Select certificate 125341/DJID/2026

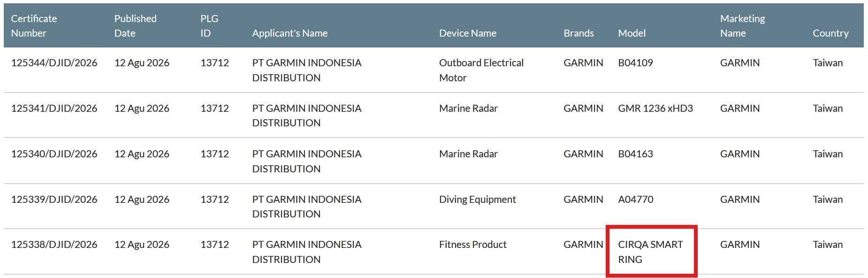click(x=54, y=108)
